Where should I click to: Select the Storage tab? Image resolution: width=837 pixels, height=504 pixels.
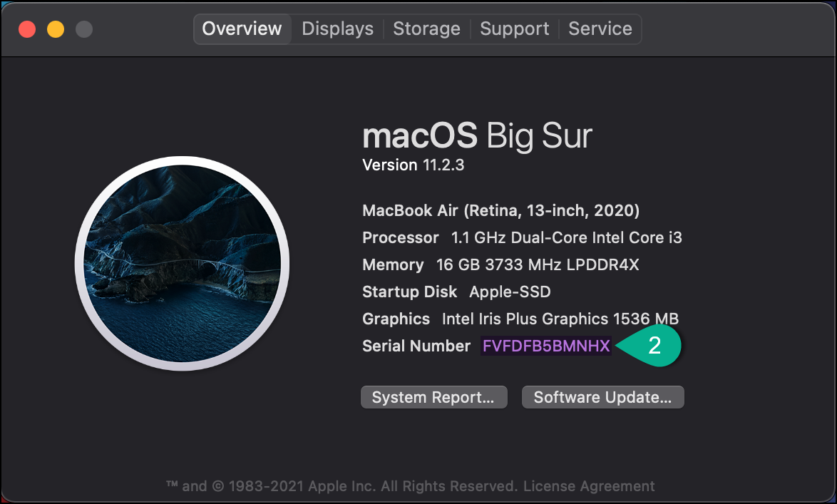pos(426,29)
